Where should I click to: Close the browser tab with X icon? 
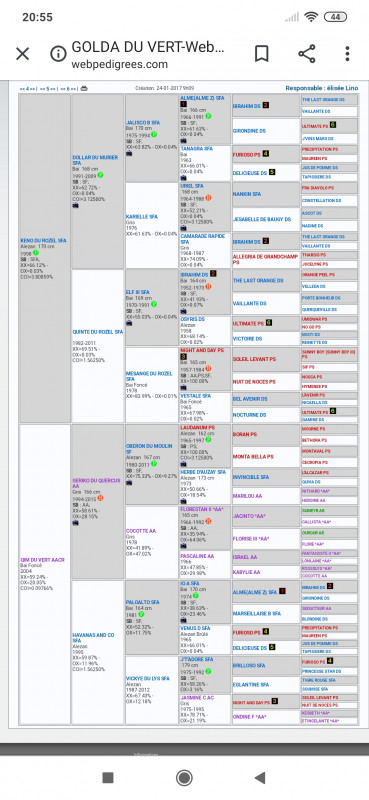click(22, 54)
